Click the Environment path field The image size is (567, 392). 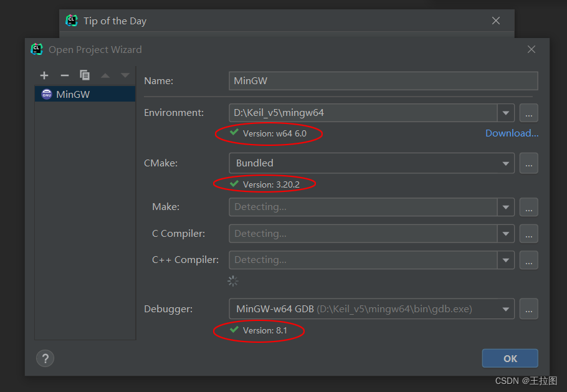coord(363,113)
